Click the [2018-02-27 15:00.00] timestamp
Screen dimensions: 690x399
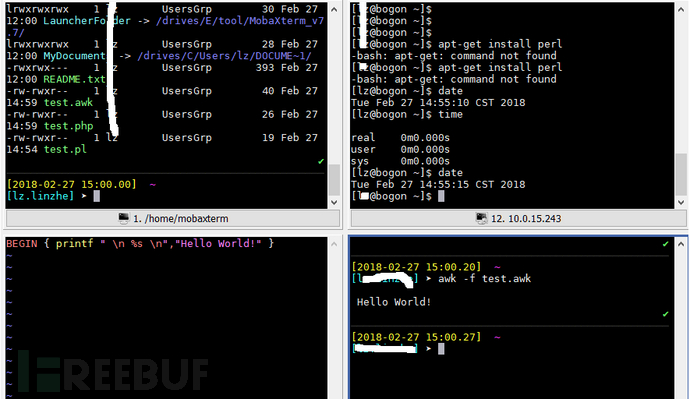(71, 184)
